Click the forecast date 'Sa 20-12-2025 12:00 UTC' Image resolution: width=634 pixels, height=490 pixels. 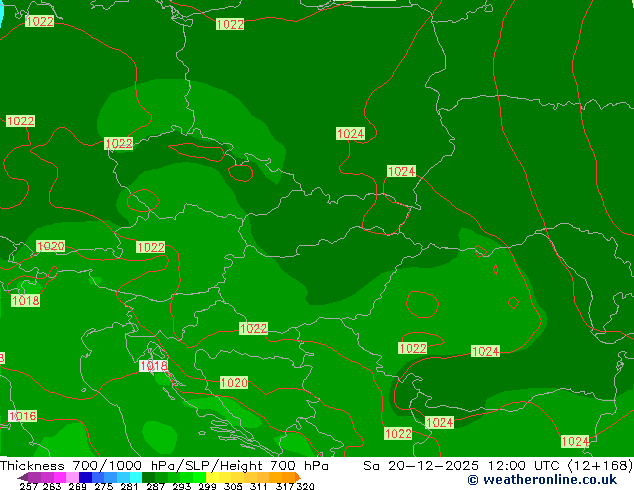[x=461, y=466]
